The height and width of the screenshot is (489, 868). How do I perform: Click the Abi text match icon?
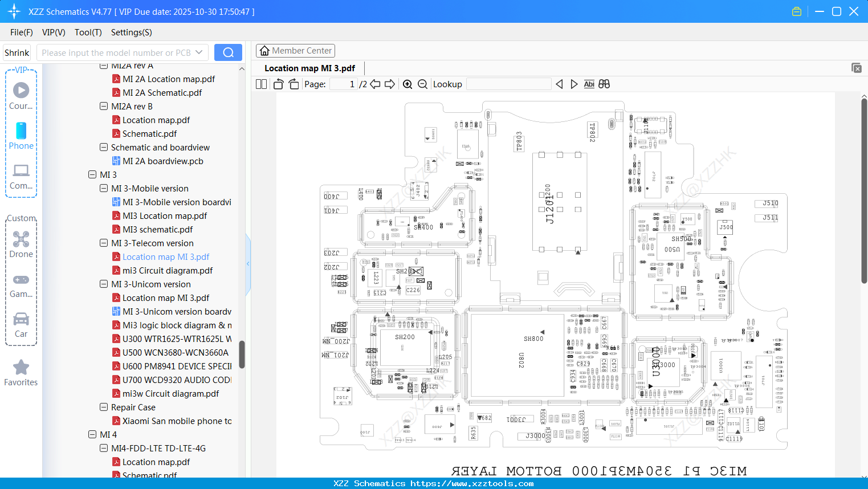click(x=589, y=84)
